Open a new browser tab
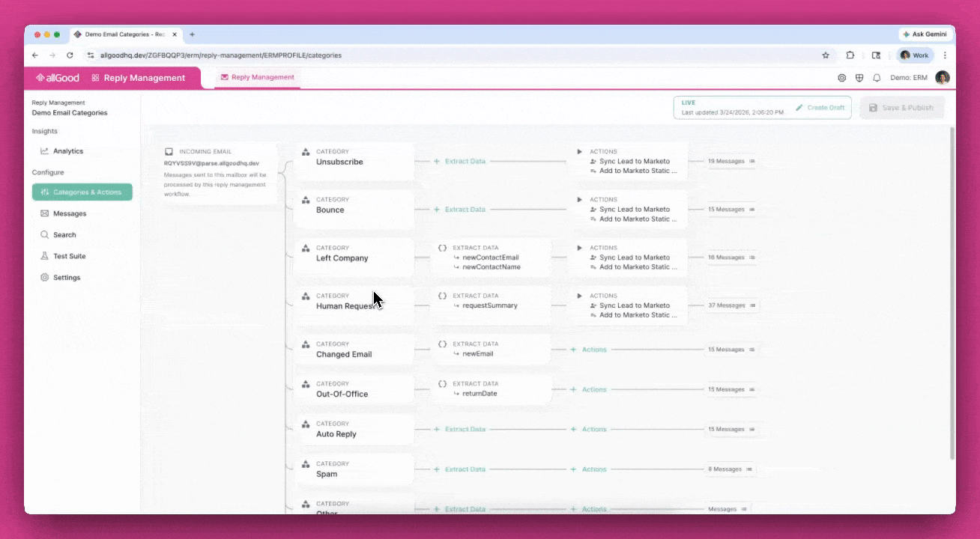This screenshot has width=980, height=539. coord(193,34)
